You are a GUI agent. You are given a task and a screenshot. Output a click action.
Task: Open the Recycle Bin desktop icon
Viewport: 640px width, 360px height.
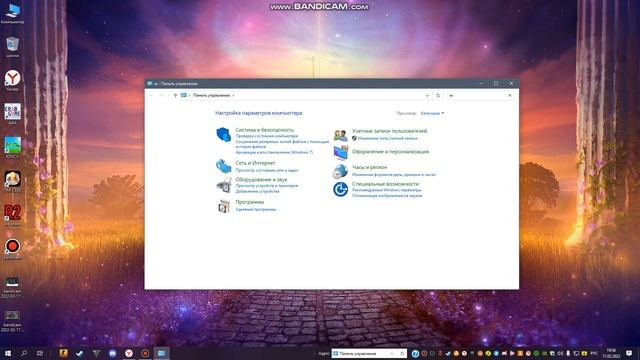tap(12, 47)
